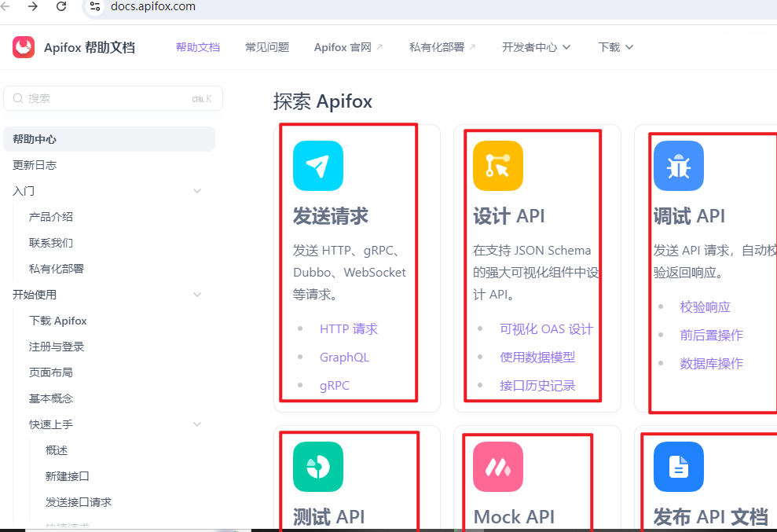Click the Apifox 帮助文档 site title
Screen dimensions: 777x532
(90, 48)
